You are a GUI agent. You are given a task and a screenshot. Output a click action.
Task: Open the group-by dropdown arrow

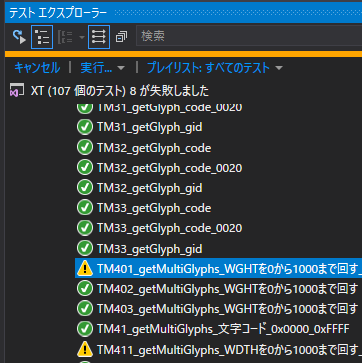pos(82,37)
